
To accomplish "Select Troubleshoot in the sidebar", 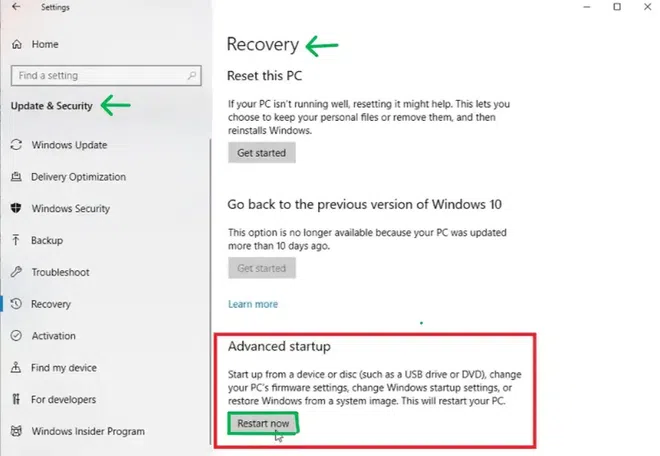I will tap(60, 272).
